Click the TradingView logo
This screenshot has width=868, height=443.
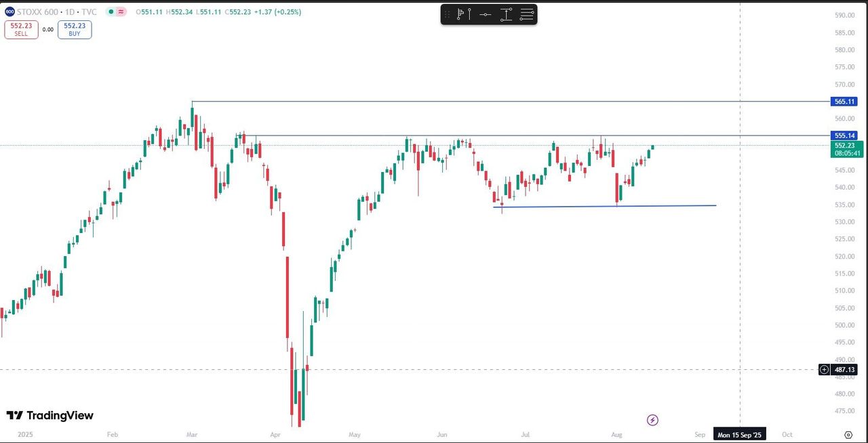(x=50, y=415)
